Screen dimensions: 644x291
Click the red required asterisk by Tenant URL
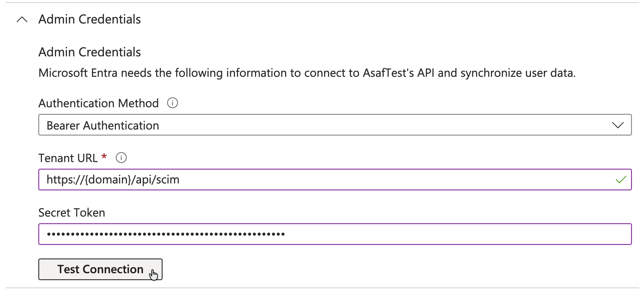104,156
